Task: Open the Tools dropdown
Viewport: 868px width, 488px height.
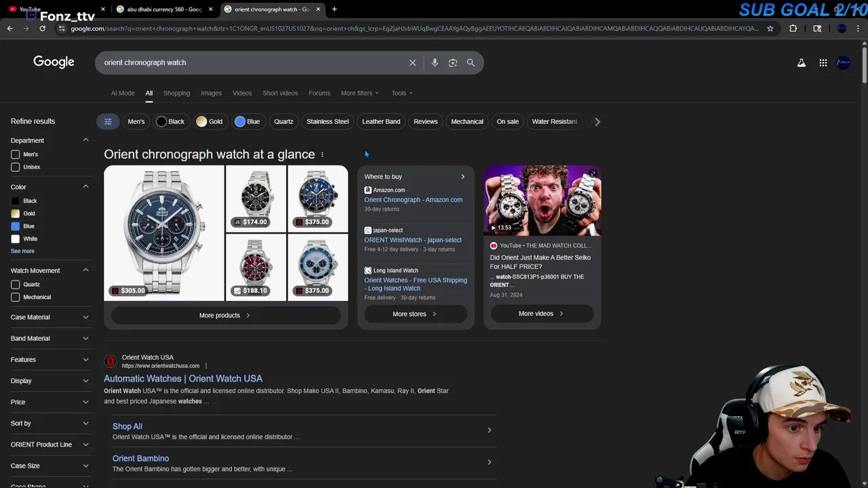Action: (401, 93)
